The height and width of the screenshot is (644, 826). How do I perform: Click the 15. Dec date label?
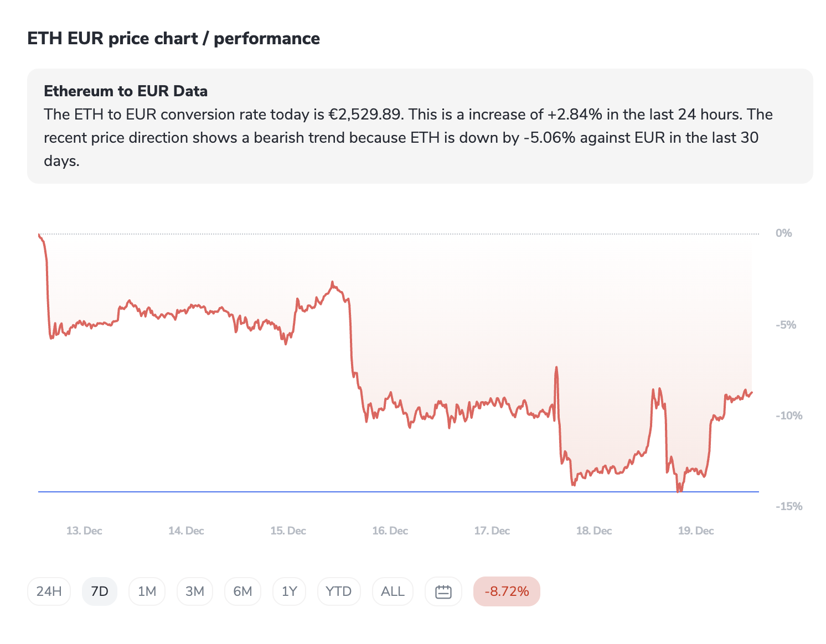288,531
